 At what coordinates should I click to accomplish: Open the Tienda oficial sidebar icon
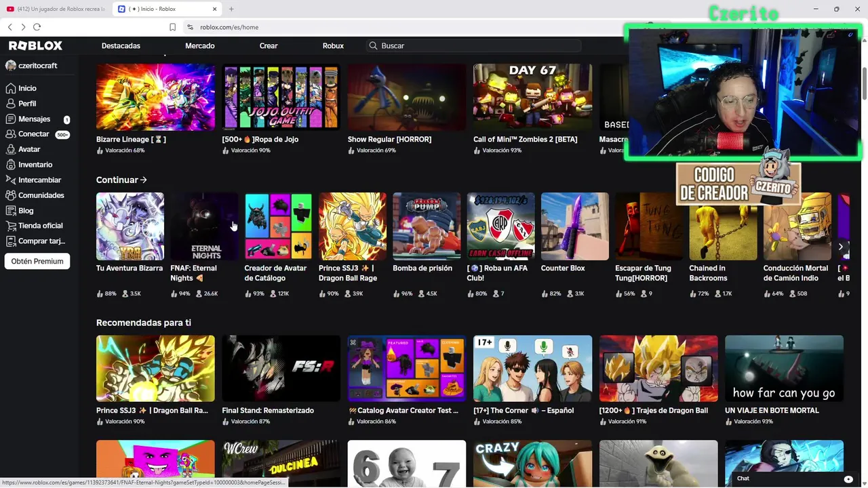click(x=10, y=226)
